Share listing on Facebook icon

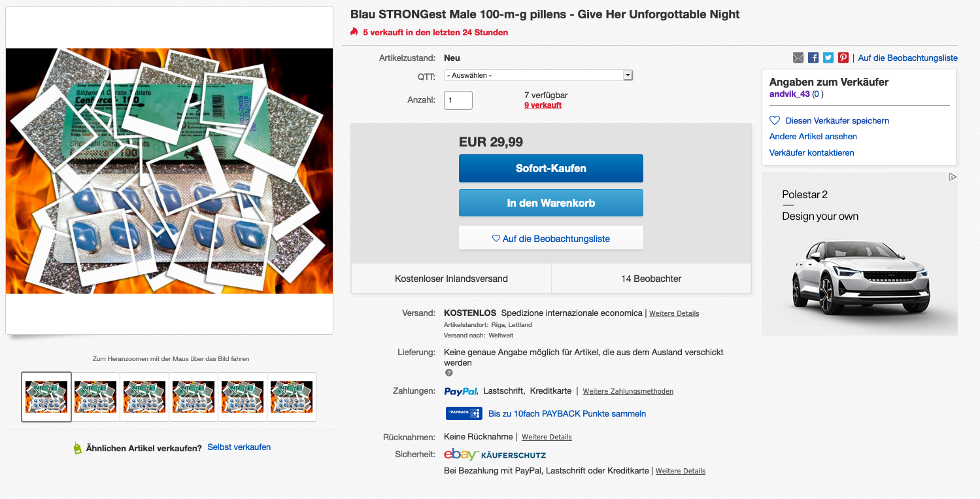813,58
